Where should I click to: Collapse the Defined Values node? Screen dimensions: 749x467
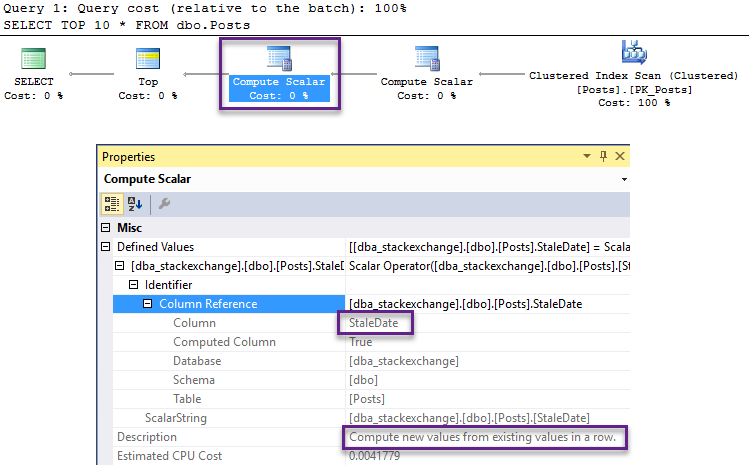[107, 247]
